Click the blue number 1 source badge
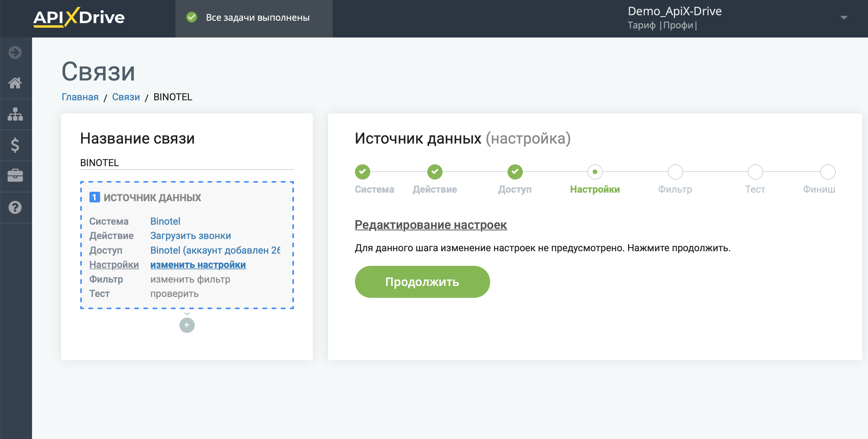This screenshot has width=868, height=439. pyautogui.click(x=94, y=197)
